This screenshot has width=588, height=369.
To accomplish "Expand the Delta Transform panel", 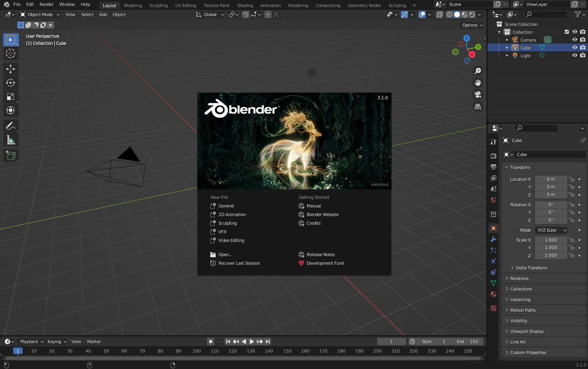I will pos(531,268).
